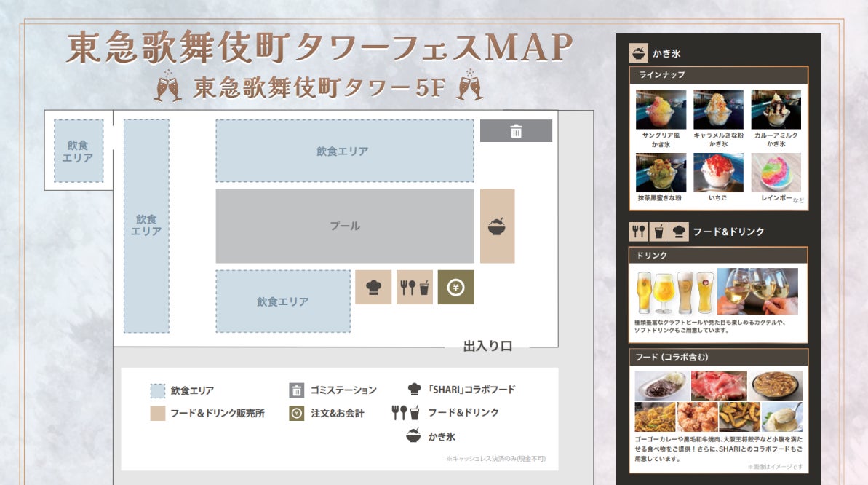This screenshot has height=485, width=868.
Task: Click the chef hat stall on the map
Action: coord(373,287)
